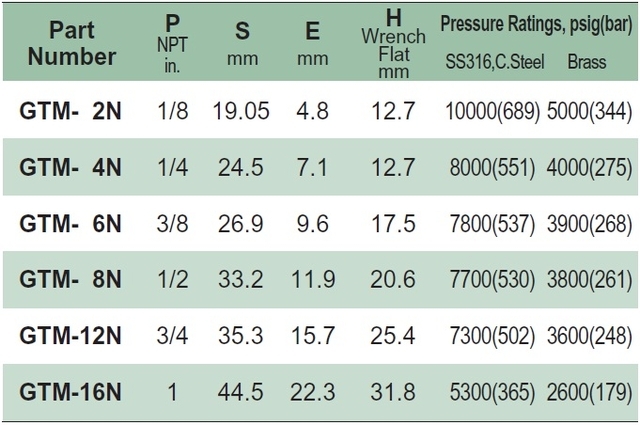
Task: Click the Brass subheader
Action: tap(587, 62)
